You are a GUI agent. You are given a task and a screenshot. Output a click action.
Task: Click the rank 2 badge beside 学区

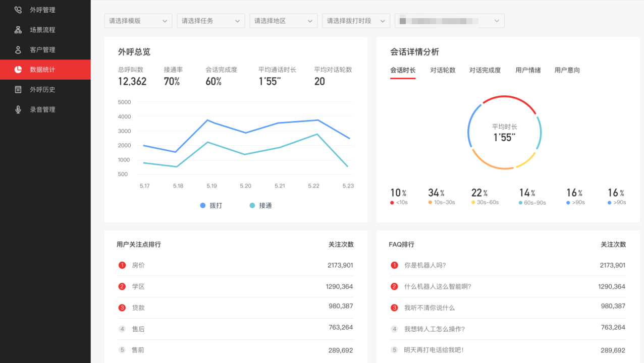122,286
